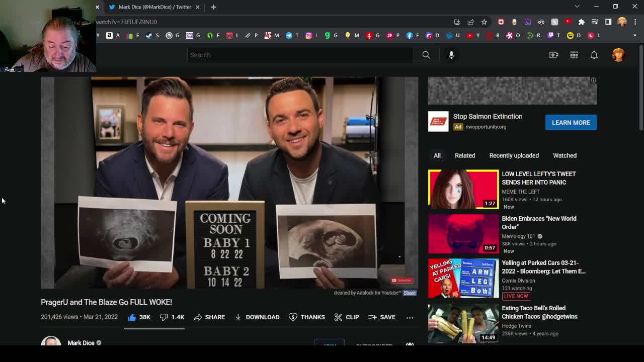This screenshot has height=362, width=644.
Task: Click the Subscribe watermark on the video
Action: click(401, 281)
